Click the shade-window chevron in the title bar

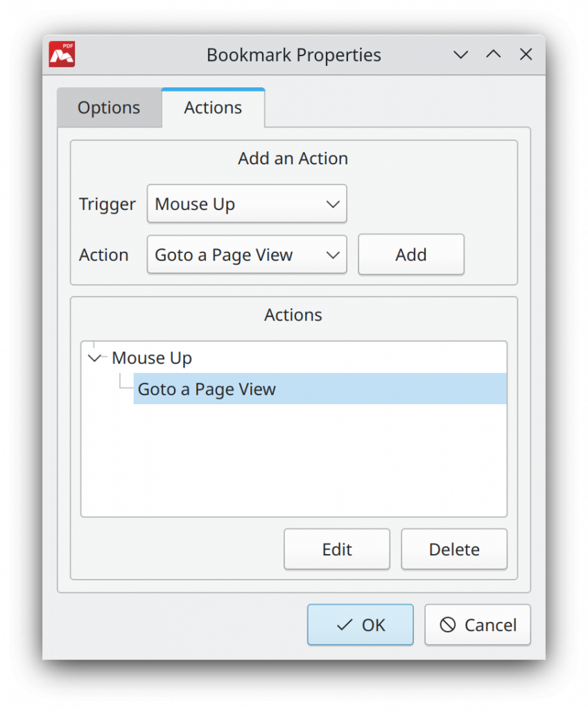(460, 55)
